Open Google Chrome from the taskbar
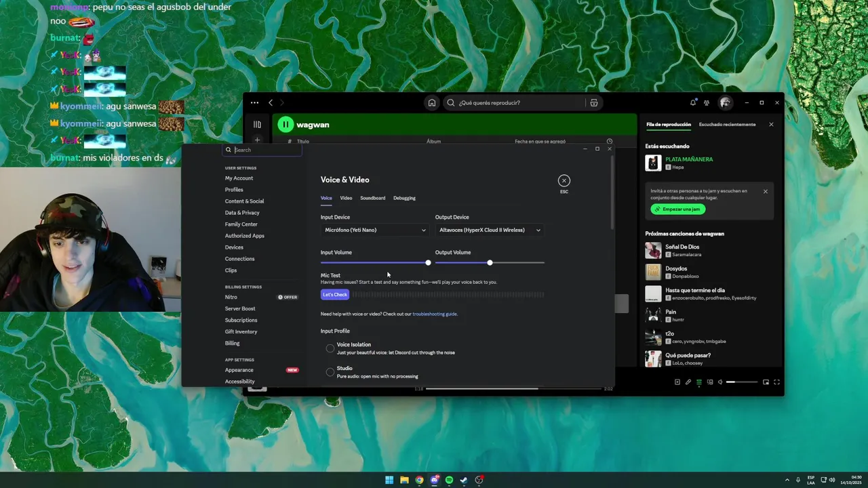 pos(419,480)
